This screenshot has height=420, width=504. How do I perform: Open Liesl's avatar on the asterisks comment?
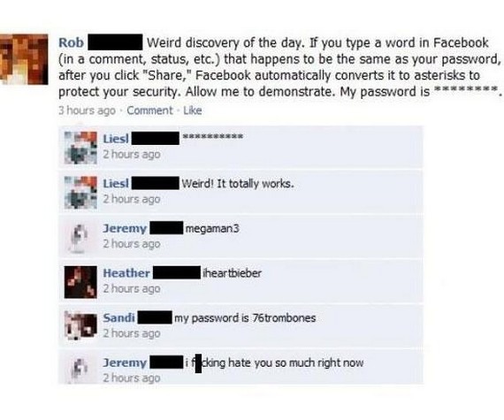pos(80,148)
